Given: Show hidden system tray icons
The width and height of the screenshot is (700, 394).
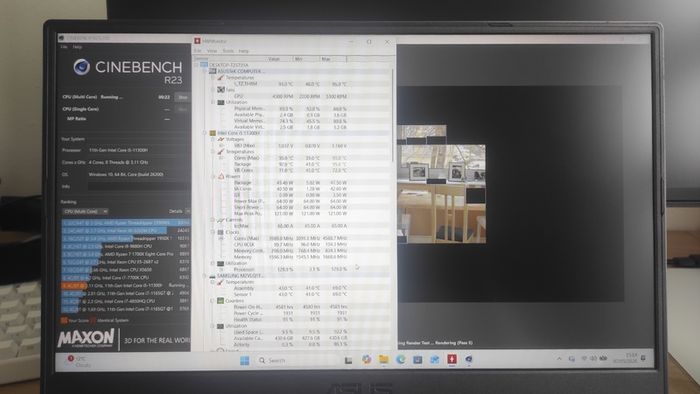Looking at the screenshot, I should pos(559,358).
